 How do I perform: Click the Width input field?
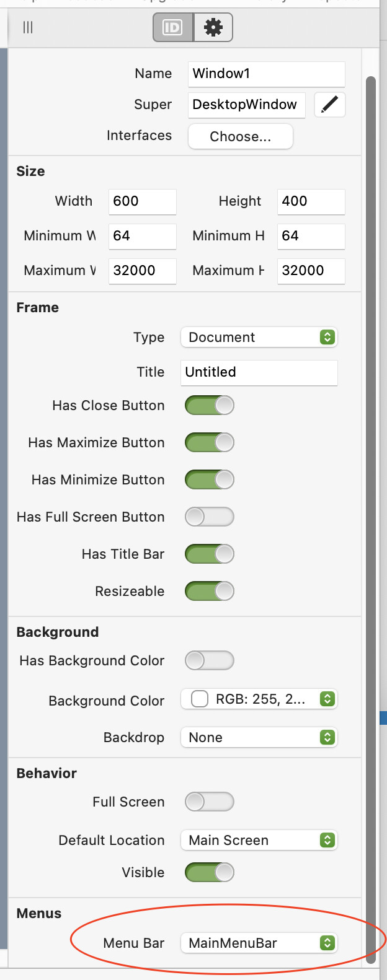pos(142,201)
